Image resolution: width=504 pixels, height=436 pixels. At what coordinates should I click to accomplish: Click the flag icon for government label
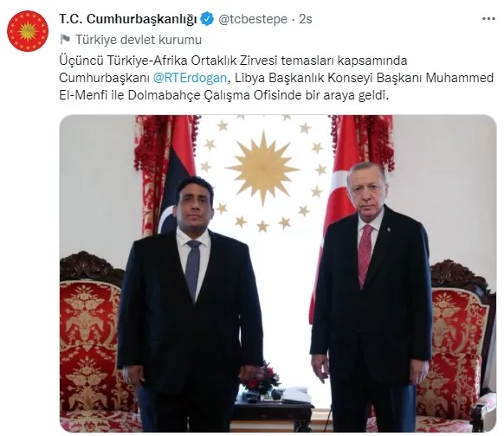[65, 40]
